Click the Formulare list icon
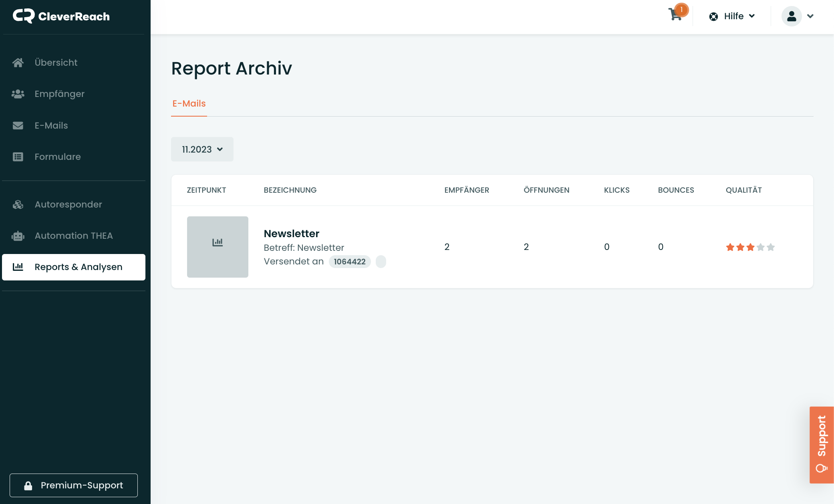 coord(18,157)
